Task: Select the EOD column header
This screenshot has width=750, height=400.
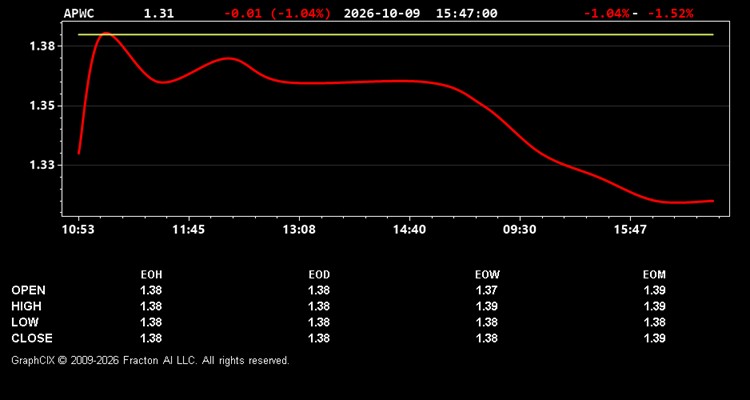Action: click(x=319, y=275)
